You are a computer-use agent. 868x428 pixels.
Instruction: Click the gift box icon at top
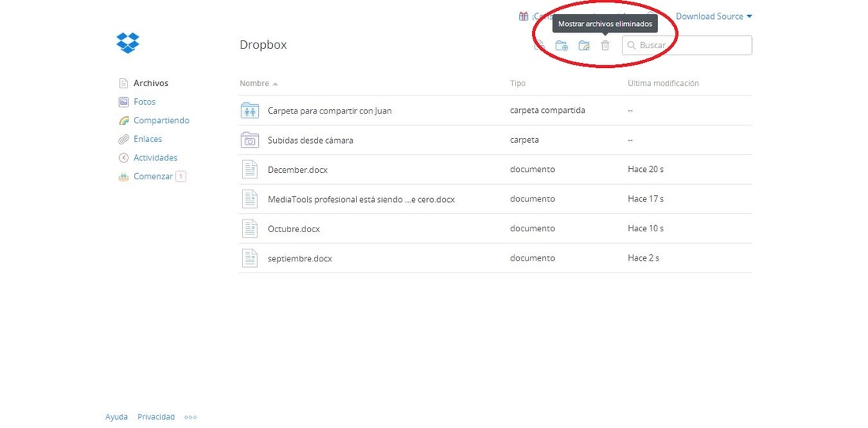click(x=523, y=16)
